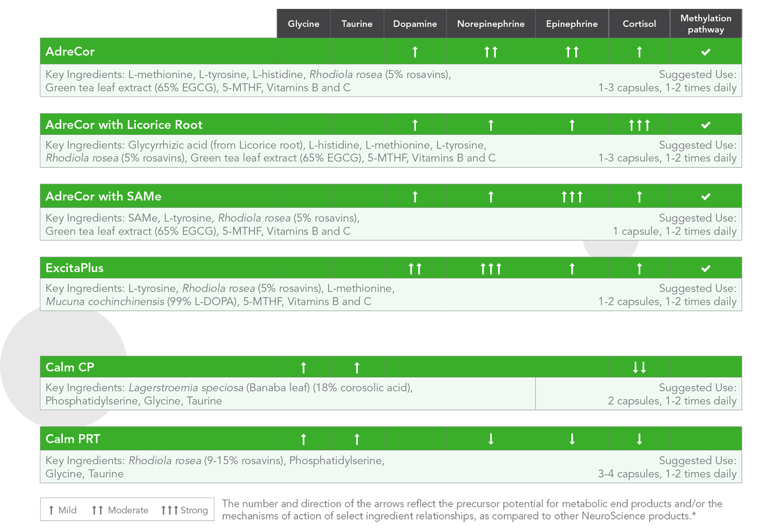Click AdreCor "1-3 capsules, 1-2 times daily" text
The width and height of the screenshot is (784, 532).
(667, 88)
